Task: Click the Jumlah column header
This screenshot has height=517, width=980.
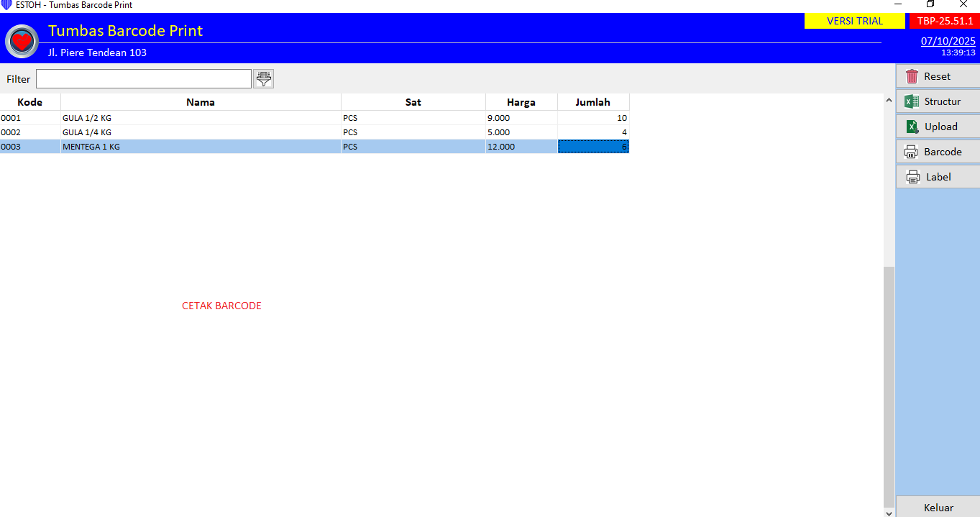Action: click(x=593, y=102)
